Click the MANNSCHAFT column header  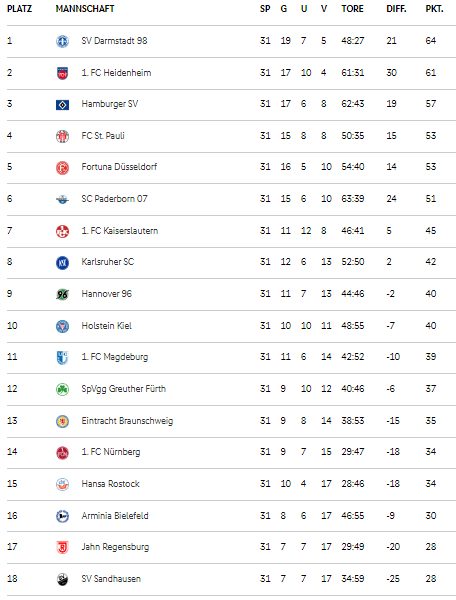pyautogui.click(x=85, y=9)
